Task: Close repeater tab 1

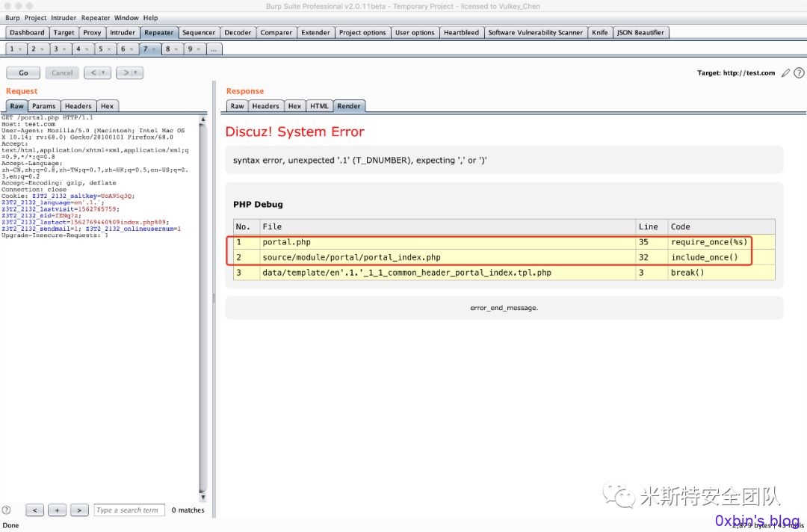Action: click(x=19, y=49)
